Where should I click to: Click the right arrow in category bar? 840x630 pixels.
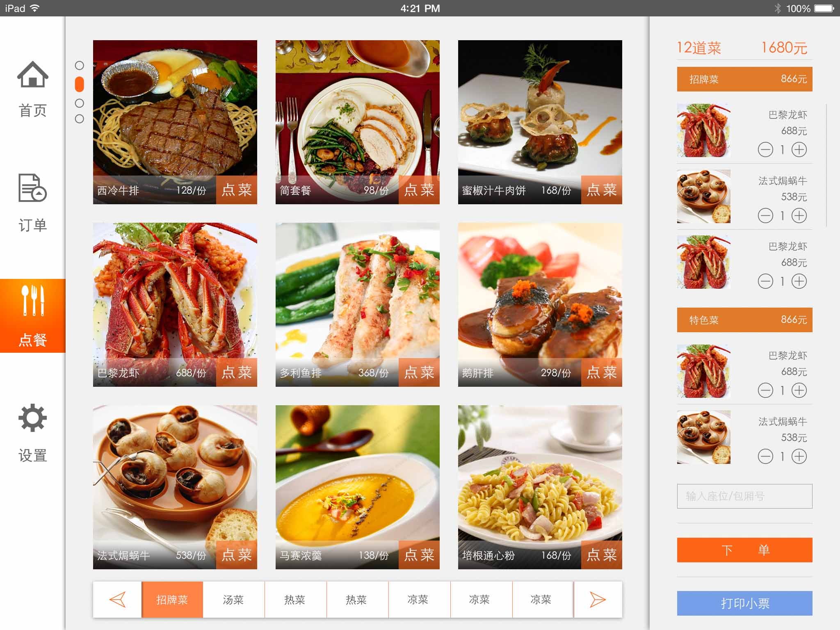coord(598,600)
